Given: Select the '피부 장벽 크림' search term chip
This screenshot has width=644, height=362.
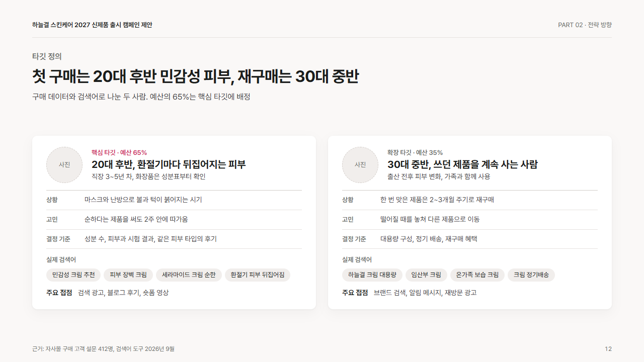Looking at the screenshot, I should 128,275.
